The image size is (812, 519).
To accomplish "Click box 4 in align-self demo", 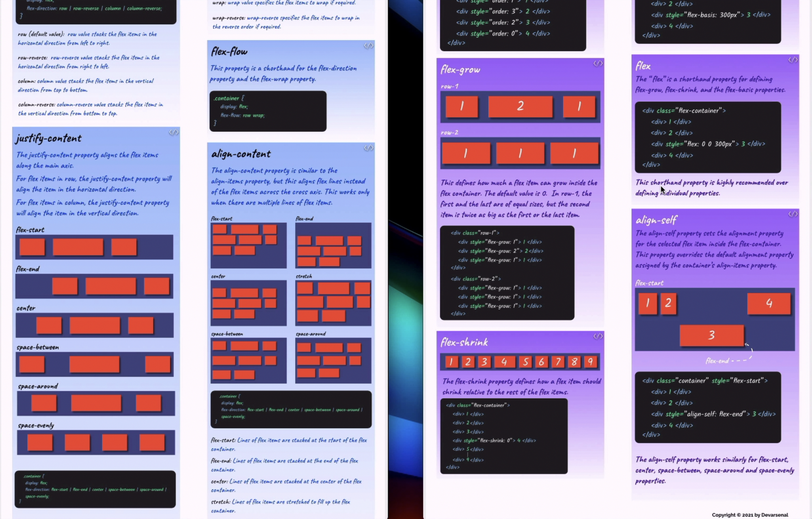I will coord(769,303).
